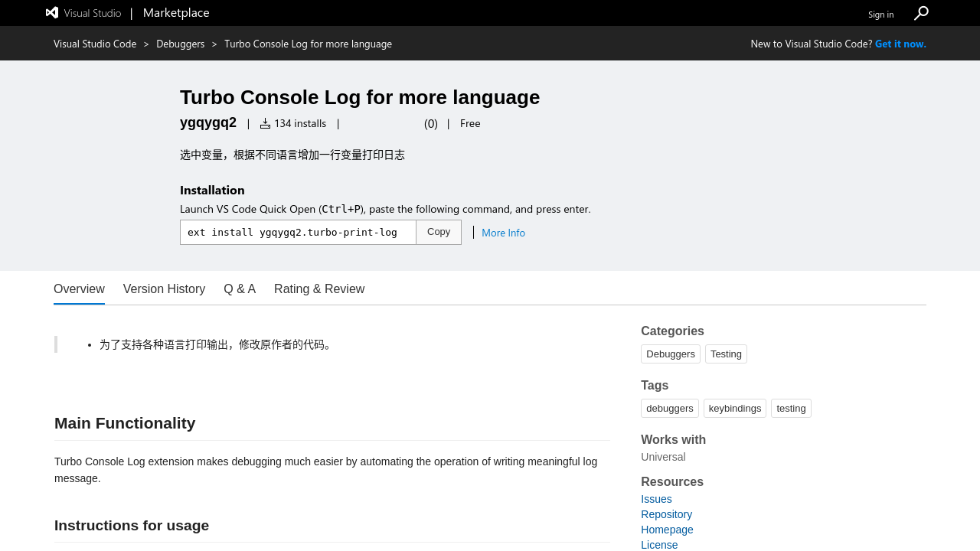Open the License resource link
980x551 pixels.
pos(659,545)
